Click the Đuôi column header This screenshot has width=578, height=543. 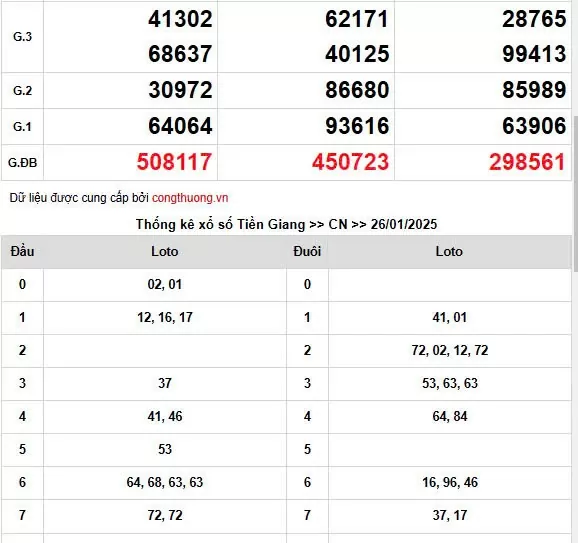click(307, 251)
